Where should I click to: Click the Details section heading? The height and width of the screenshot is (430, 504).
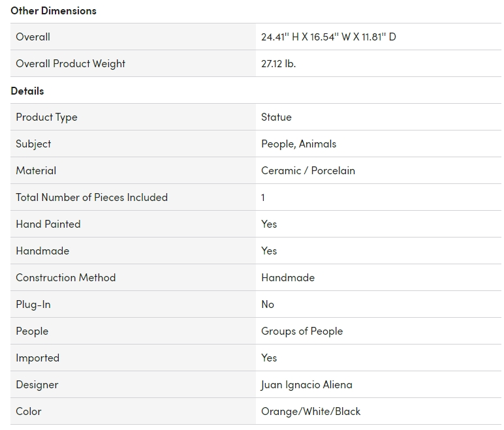pyautogui.click(x=27, y=91)
